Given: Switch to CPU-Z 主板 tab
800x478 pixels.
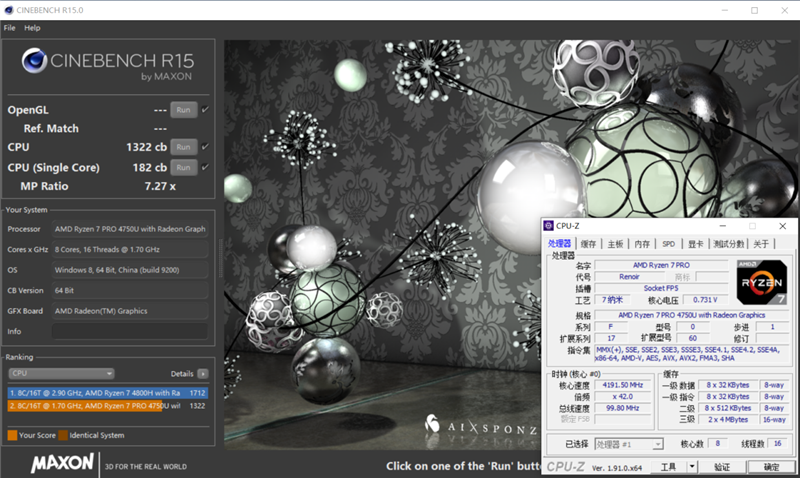Looking at the screenshot, I should [x=615, y=244].
